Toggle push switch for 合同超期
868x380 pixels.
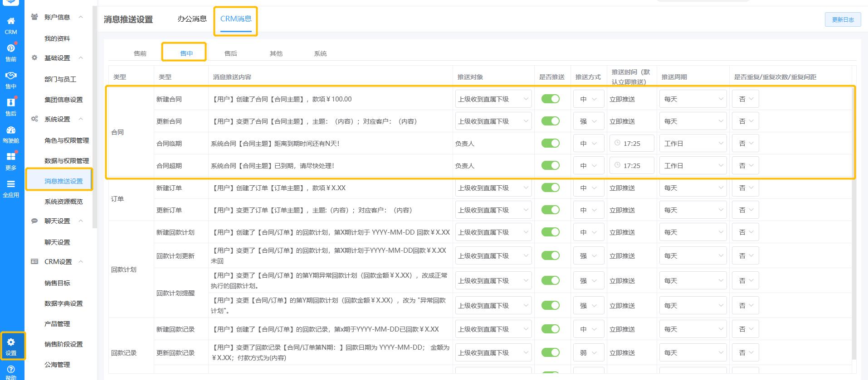(551, 165)
